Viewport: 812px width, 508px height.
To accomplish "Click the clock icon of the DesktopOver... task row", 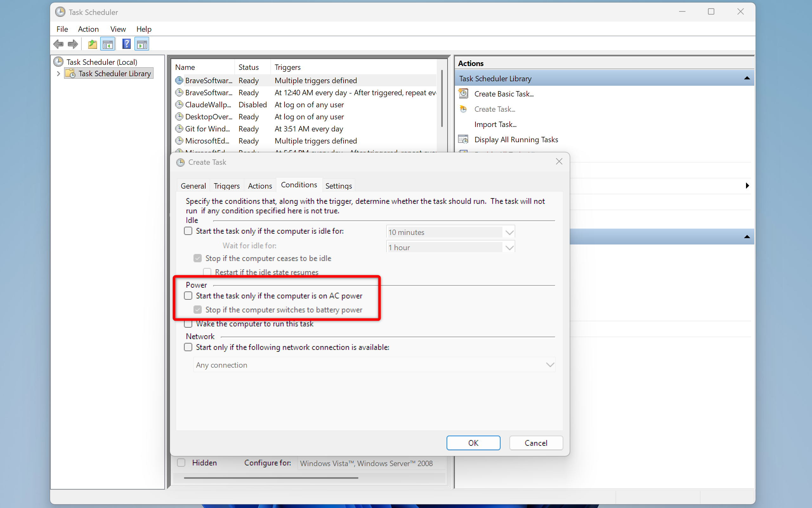I will coord(179,117).
